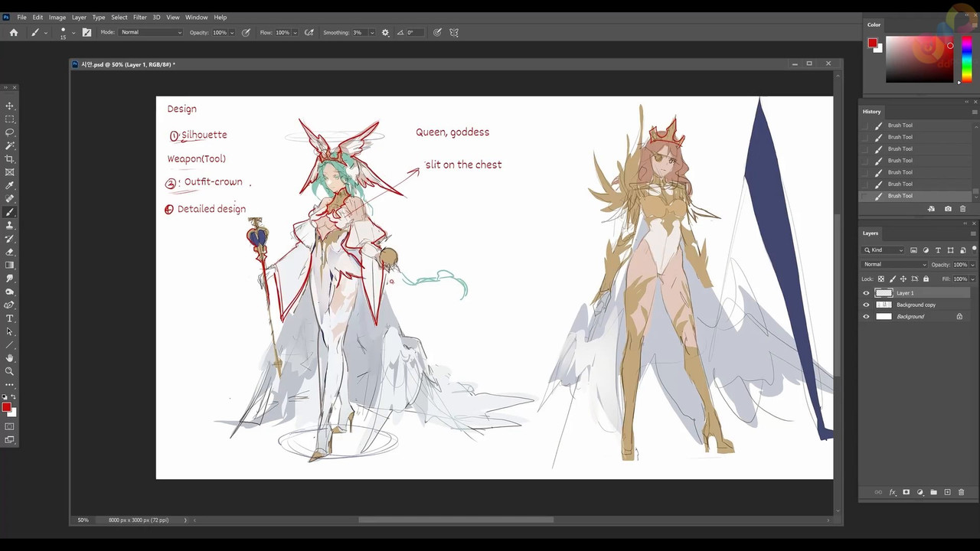
Task: Click the vertical hue slider in Color panel
Action: (x=966, y=59)
